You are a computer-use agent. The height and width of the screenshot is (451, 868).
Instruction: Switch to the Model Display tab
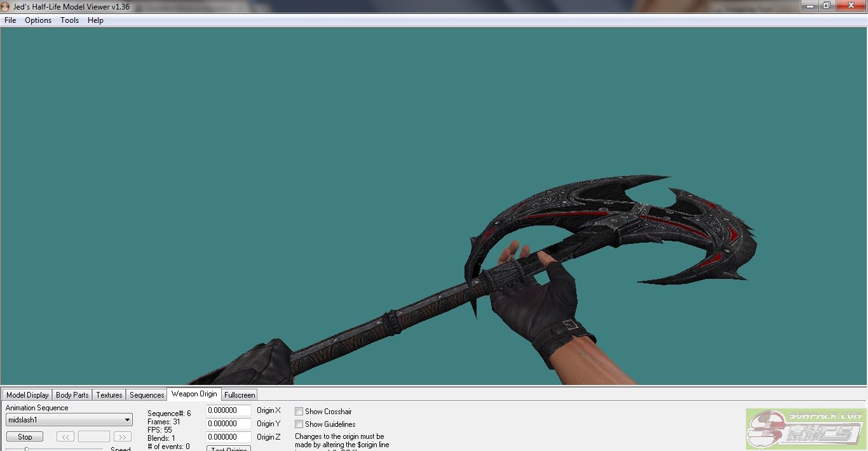click(27, 395)
